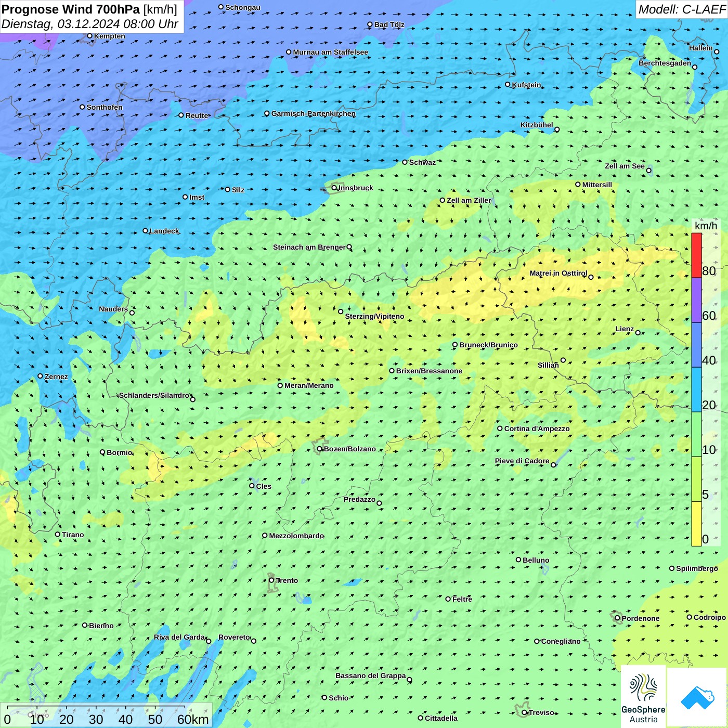Image resolution: width=728 pixels, height=728 pixels.
Task: Click the Garmisch-Partenkirchen marker
Action: coord(267,113)
